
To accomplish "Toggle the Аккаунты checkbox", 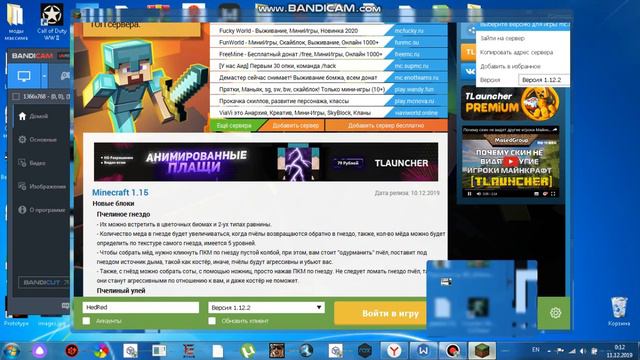I will pos(86,321).
